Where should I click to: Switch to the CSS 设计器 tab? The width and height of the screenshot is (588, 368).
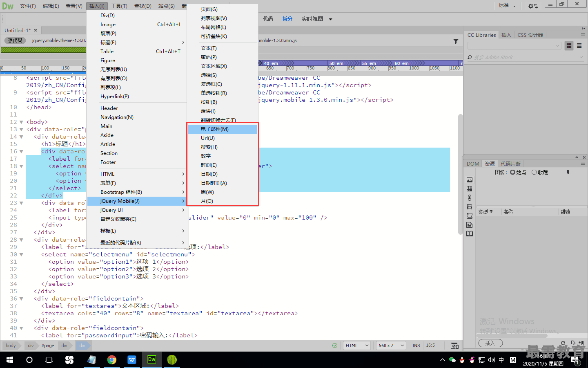[x=530, y=35]
